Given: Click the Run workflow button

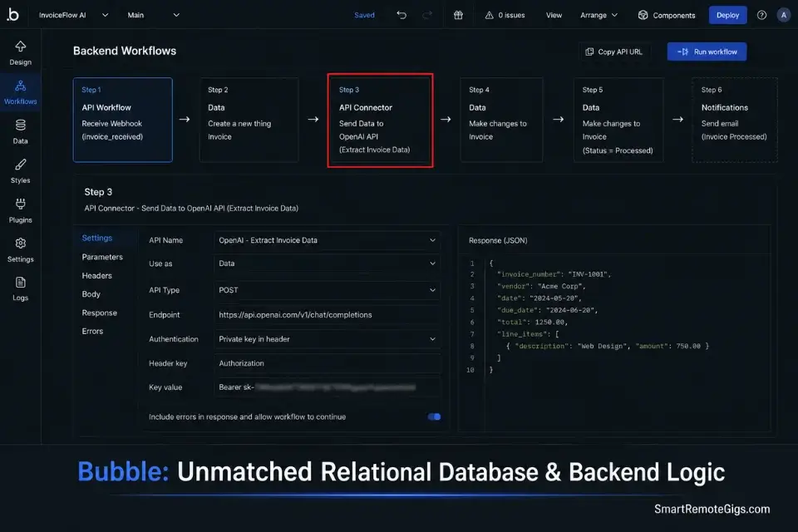Looking at the screenshot, I should (x=707, y=52).
